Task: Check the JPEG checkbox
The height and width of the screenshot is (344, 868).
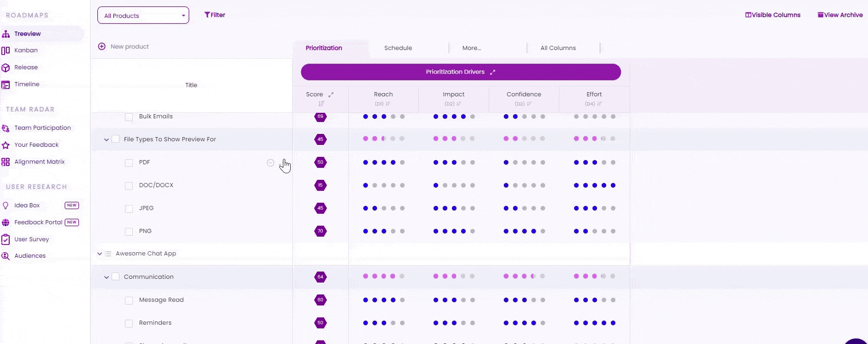Action: (x=129, y=209)
